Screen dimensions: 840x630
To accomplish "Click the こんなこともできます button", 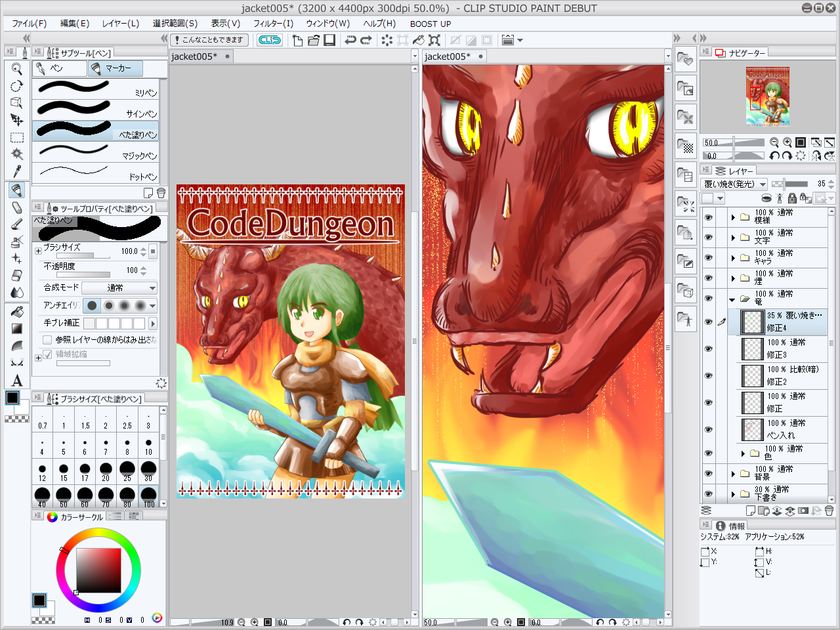I will 209,40.
